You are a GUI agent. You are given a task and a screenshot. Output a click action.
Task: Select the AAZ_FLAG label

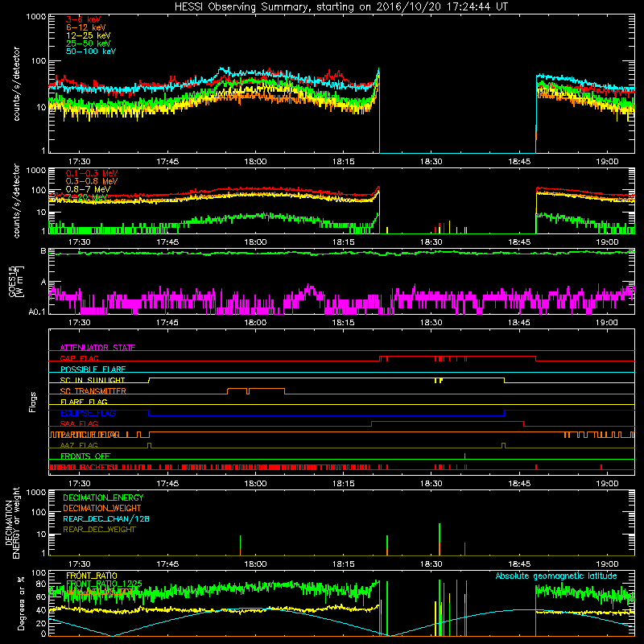tap(79, 445)
